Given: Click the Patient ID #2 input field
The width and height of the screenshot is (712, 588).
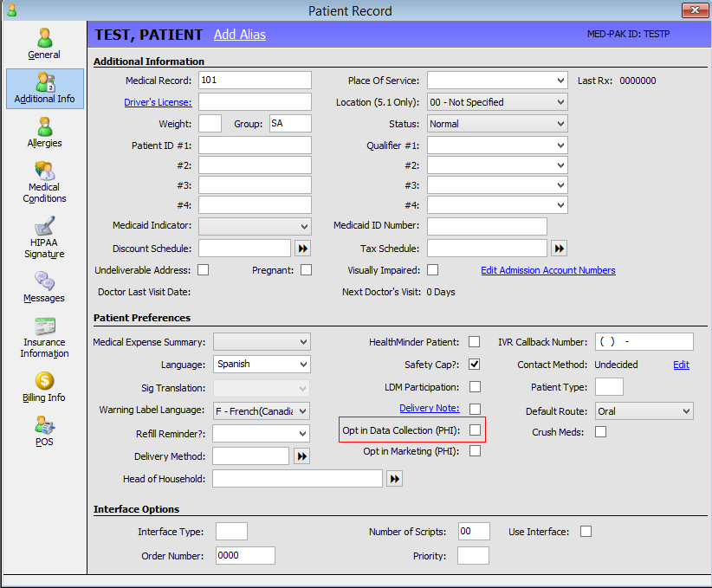Looking at the screenshot, I should (255, 165).
